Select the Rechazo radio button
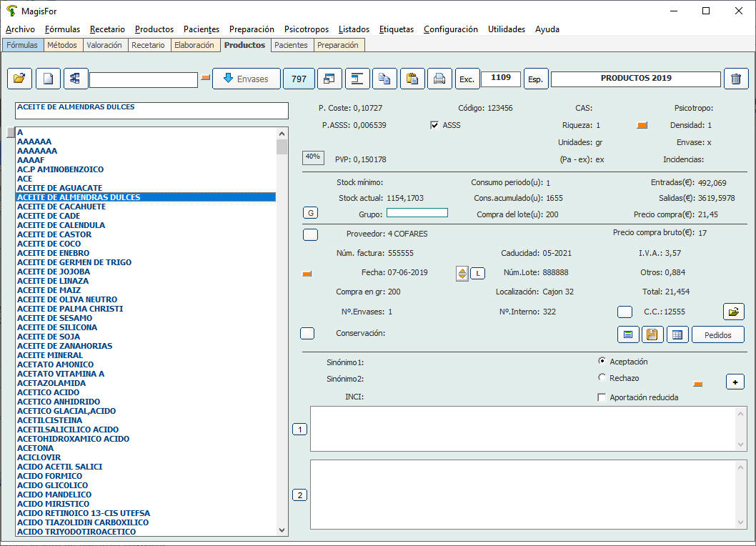Viewport: 756px width, 546px height. (602, 377)
